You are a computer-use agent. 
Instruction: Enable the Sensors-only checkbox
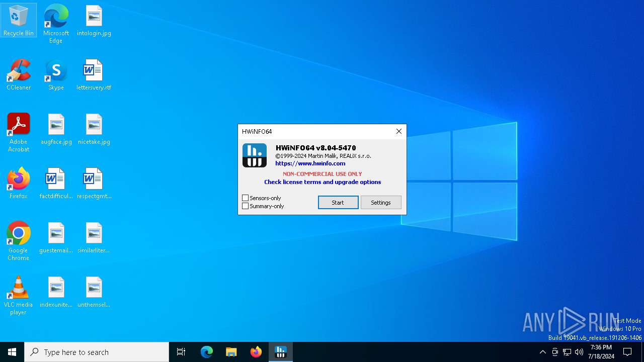coord(246,198)
